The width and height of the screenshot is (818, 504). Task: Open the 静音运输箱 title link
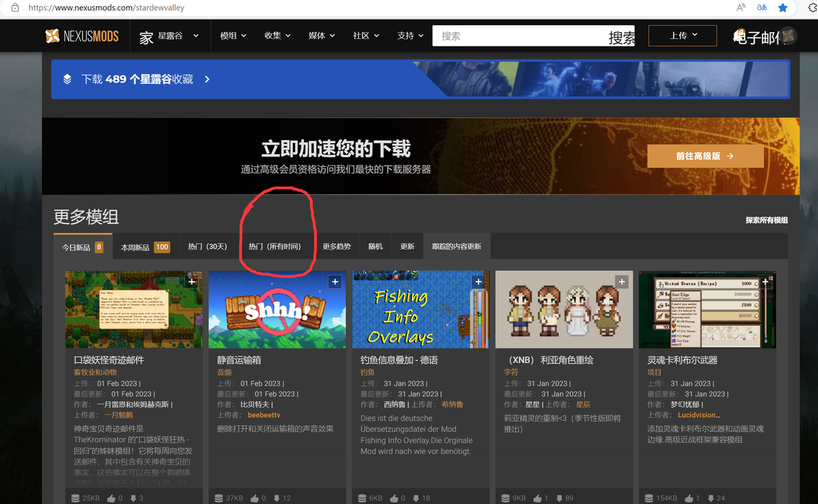239,360
